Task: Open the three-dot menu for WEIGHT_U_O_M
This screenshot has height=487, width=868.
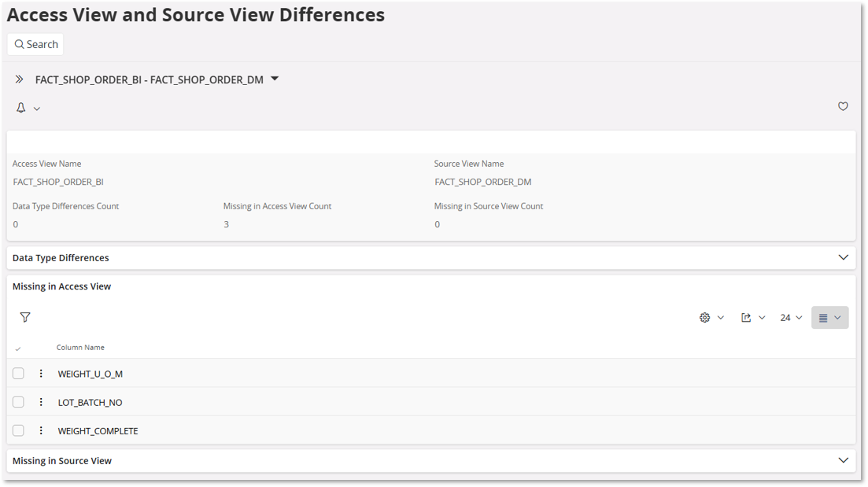Action: tap(41, 374)
